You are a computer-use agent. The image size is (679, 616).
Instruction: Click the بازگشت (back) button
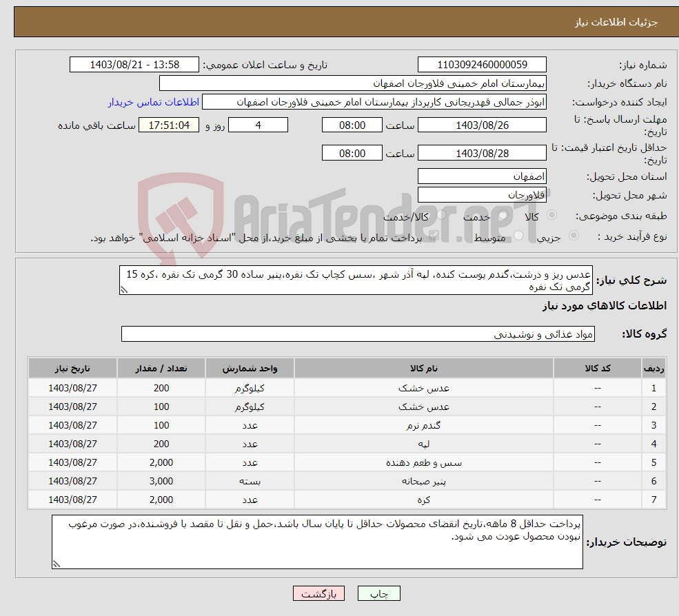318,593
